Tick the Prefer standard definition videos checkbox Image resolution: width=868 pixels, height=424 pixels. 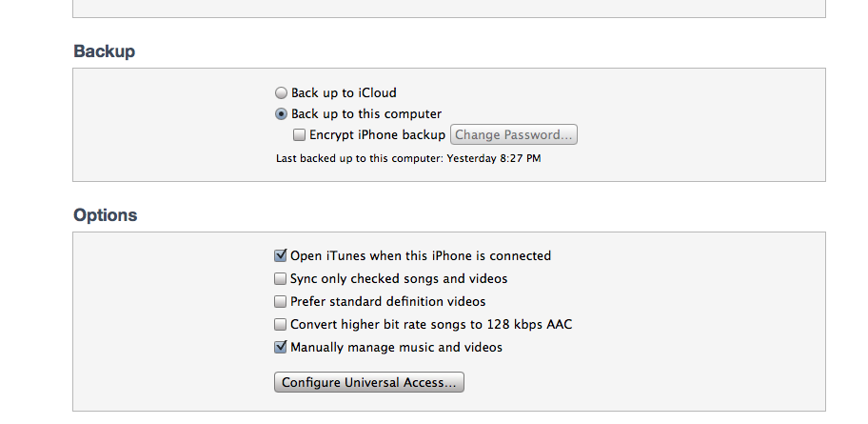(x=281, y=302)
